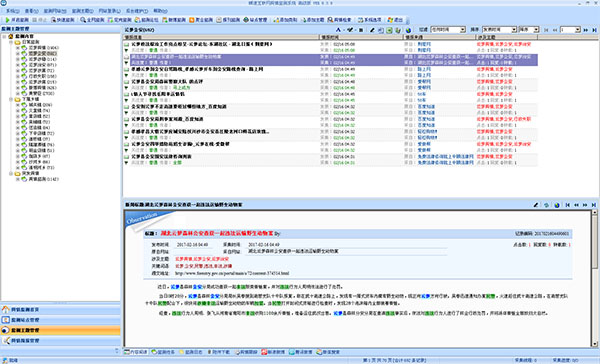Select the 城关镇 (206) topic in tree
Screen dimensions: 600x364
pos(40,105)
